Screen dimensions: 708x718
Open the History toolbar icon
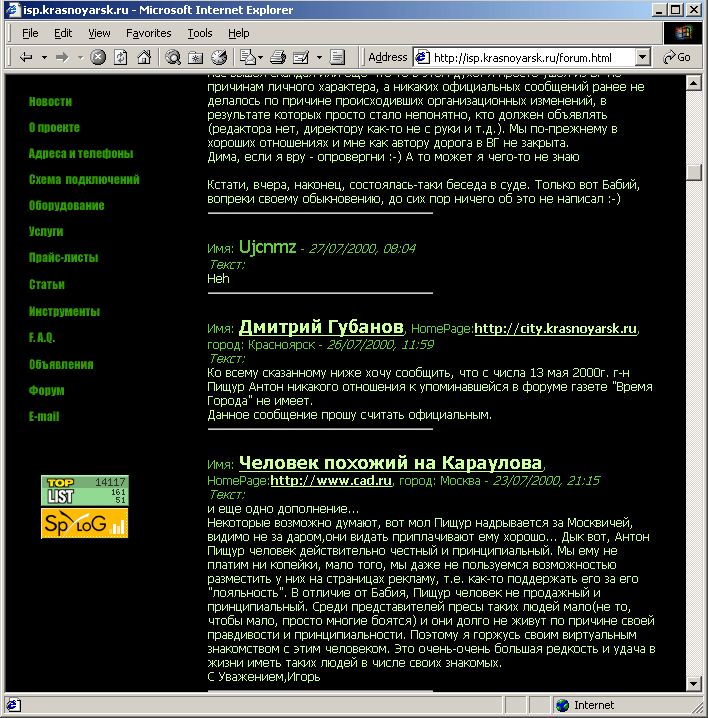(x=219, y=57)
